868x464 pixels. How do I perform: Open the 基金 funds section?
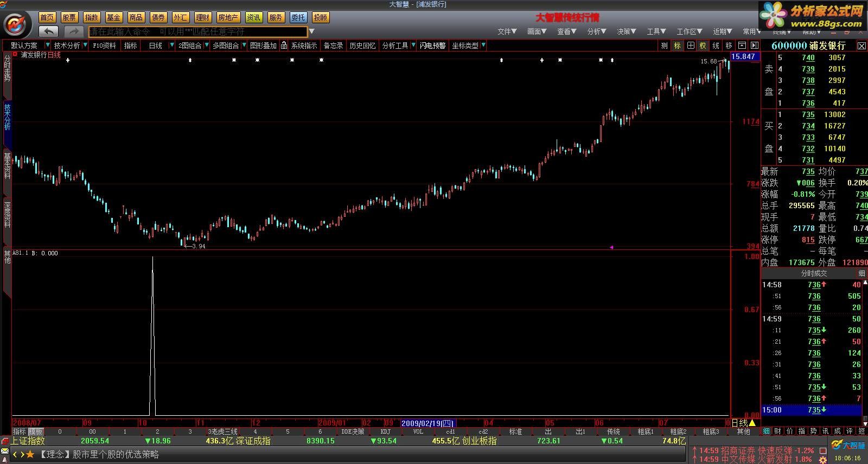pyautogui.click(x=114, y=17)
